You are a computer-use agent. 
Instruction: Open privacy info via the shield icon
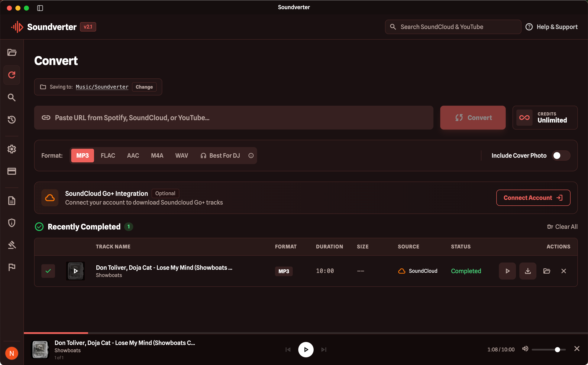(x=12, y=223)
